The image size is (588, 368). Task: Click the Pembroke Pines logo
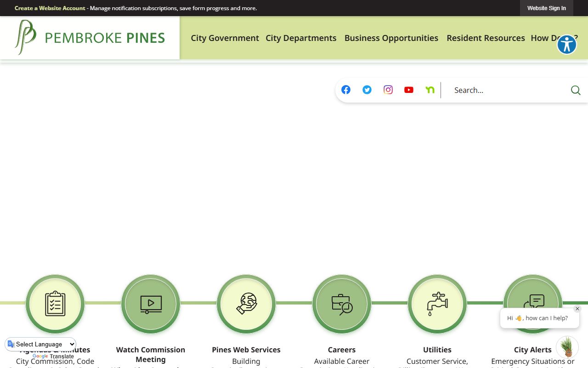(x=90, y=38)
